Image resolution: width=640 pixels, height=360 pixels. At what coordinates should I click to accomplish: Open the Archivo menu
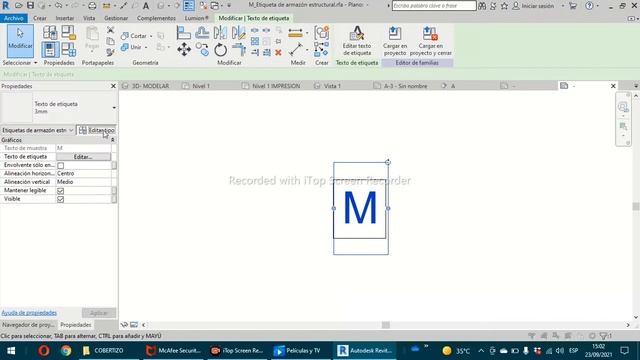tap(14, 18)
